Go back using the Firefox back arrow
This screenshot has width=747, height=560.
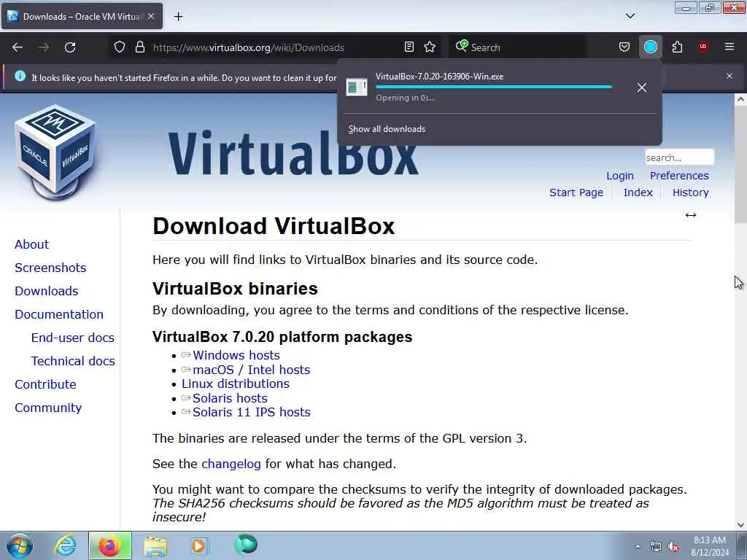coord(18,47)
